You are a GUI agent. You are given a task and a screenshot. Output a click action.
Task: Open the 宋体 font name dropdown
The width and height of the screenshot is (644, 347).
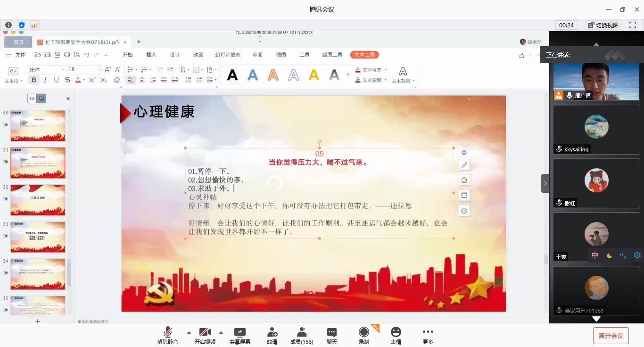(x=47, y=69)
